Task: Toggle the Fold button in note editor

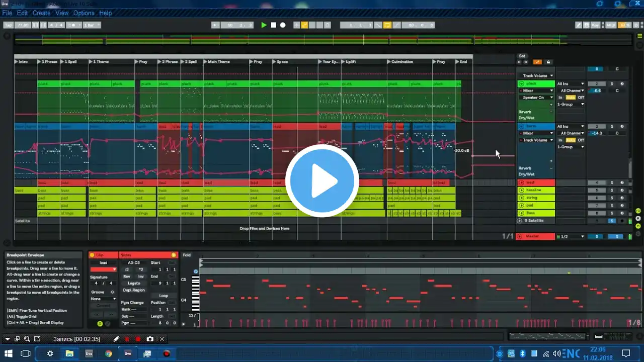Action: [x=187, y=255]
